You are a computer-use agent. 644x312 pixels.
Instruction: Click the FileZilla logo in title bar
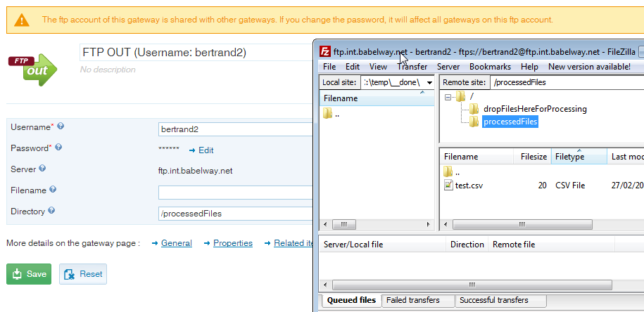point(325,52)
